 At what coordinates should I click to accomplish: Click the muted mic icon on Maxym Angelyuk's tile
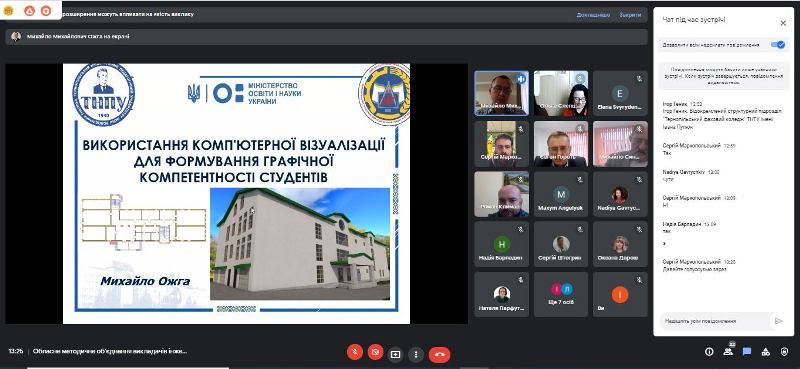click(580, 180)
